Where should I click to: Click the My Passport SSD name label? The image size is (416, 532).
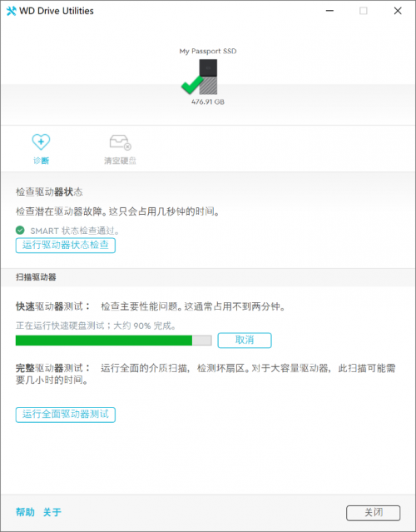click(208, 52)
